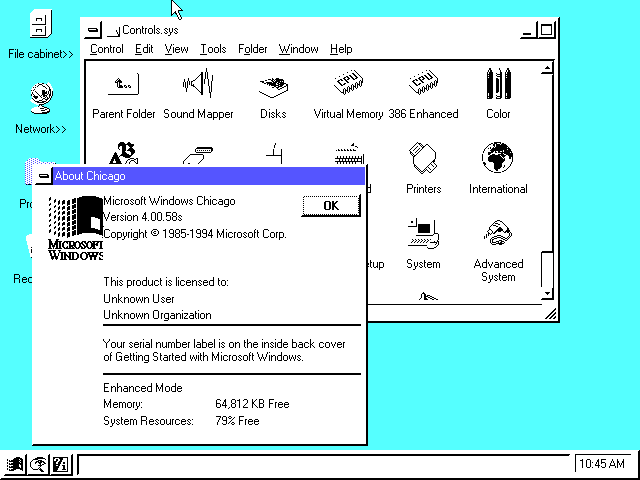
Task: Click OK in About Chicago dialog
Action: click(331, 206)
